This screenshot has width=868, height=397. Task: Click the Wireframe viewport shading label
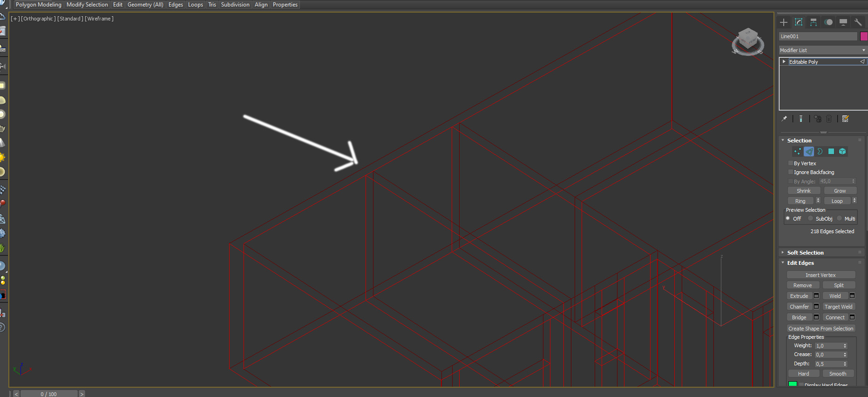click(99, 19)
